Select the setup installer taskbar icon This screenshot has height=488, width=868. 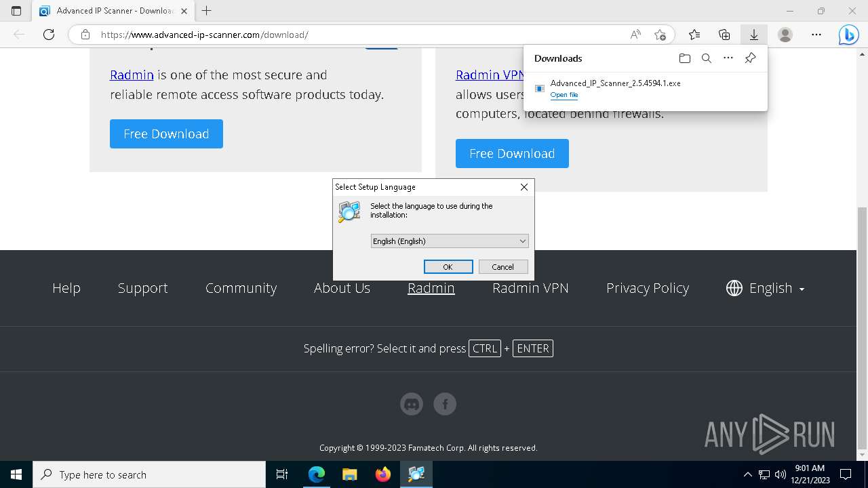(416, 474)
